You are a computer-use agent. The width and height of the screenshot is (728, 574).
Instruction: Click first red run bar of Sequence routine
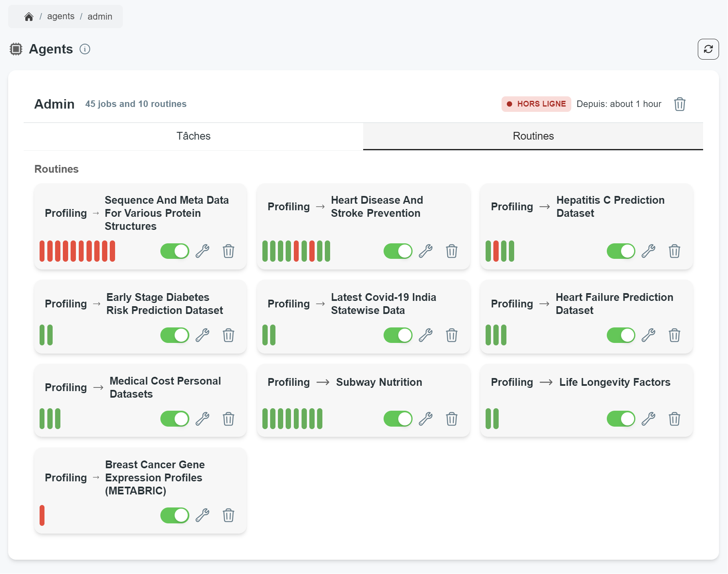coord(42,251)
